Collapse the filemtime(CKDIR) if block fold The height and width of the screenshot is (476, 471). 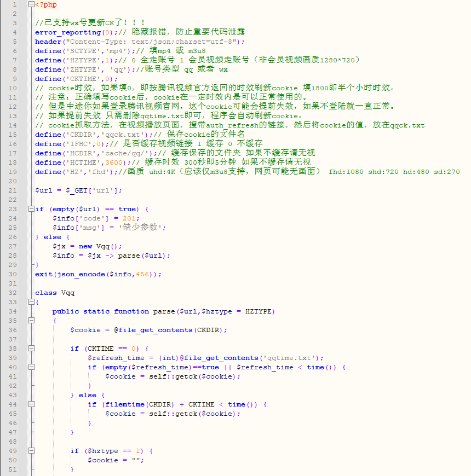[31, 404]
